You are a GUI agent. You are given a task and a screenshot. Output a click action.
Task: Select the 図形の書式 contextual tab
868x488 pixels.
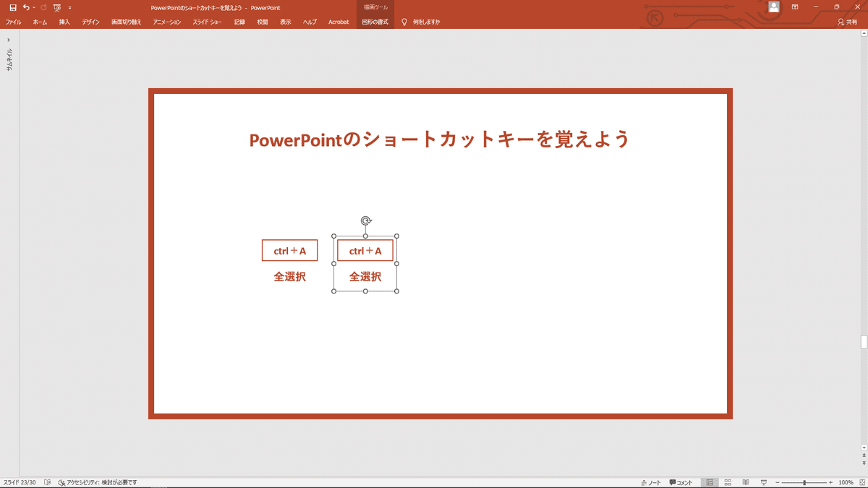375,22
